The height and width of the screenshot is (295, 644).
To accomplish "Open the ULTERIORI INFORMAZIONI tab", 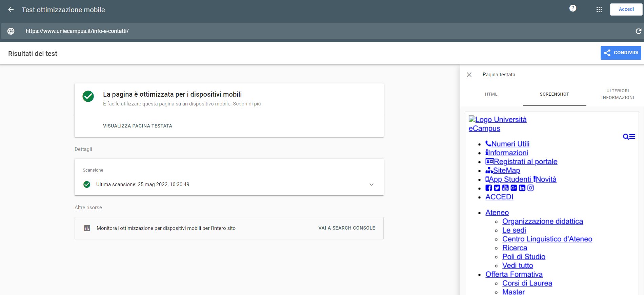I will point(618,94).
